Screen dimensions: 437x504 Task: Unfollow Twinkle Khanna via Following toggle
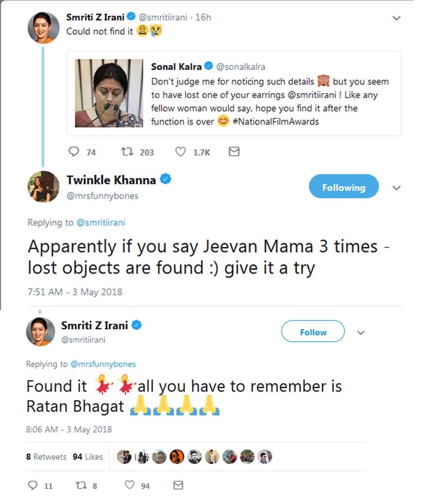click(x=343, y=187)
